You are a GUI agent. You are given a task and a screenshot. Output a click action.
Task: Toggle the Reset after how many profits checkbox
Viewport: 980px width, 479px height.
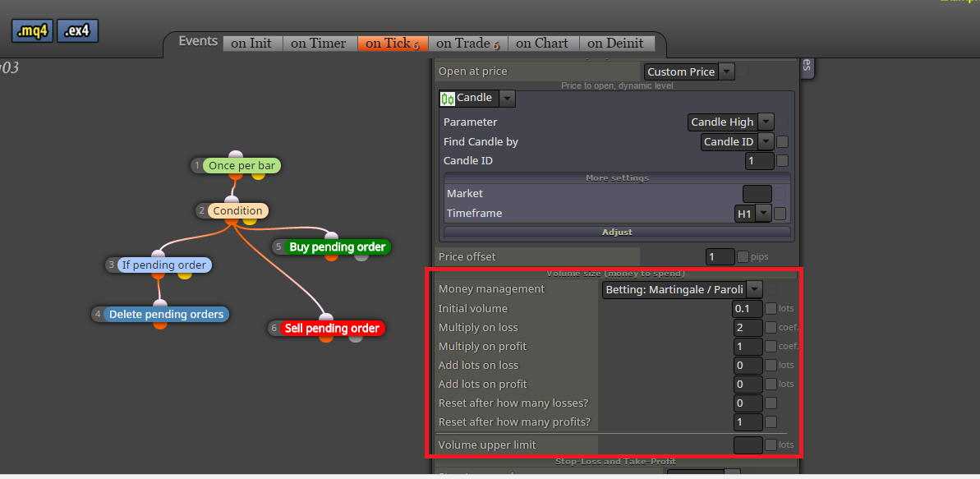click(771, 421)
